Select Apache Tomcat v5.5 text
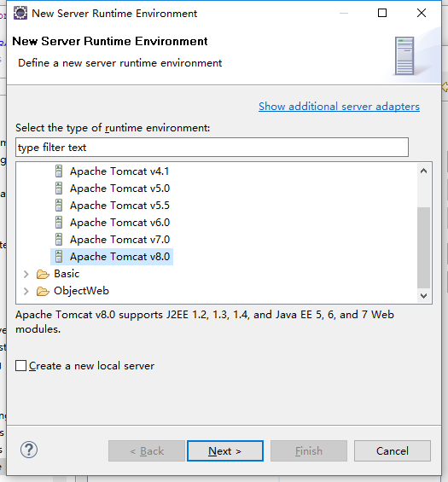 click(119, 206)
